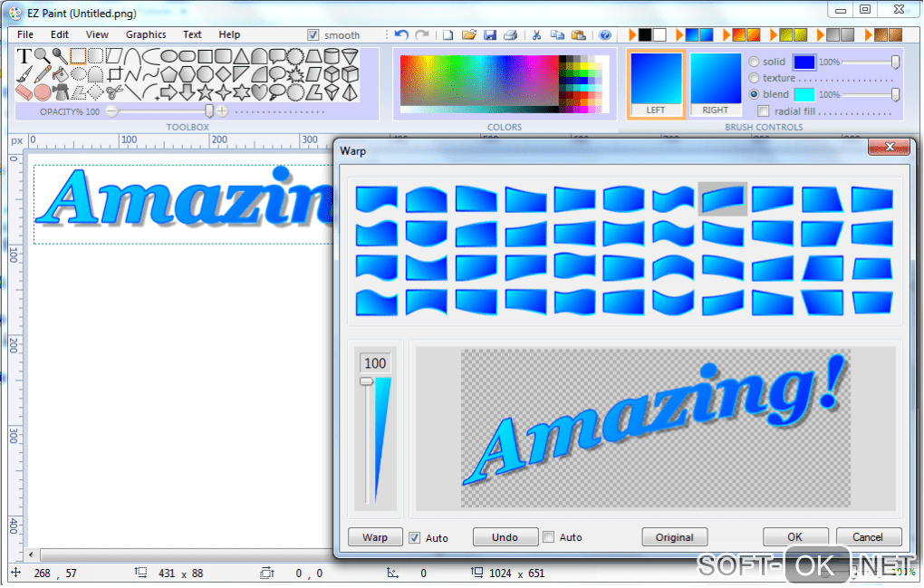The height and width of the screenshot is (588, 924).
Task: Click the Redo arrow in toolbar
Action: pos(422,34)
